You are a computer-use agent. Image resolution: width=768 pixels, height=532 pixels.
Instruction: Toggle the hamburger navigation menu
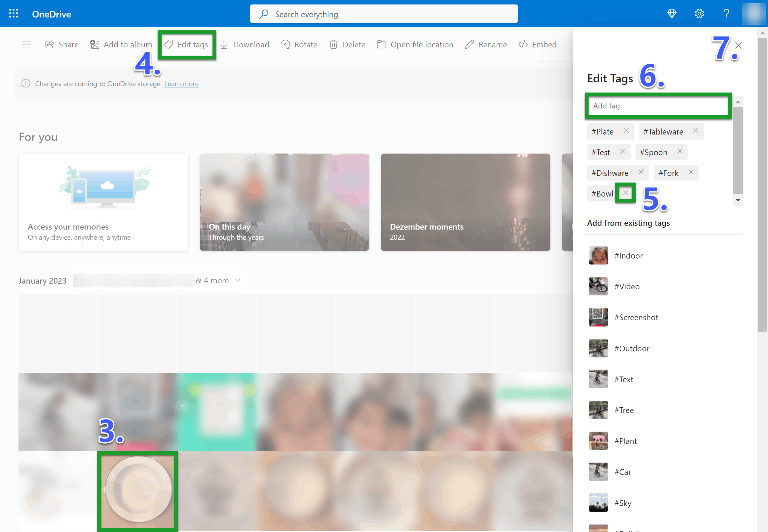[x=27, y=44]
